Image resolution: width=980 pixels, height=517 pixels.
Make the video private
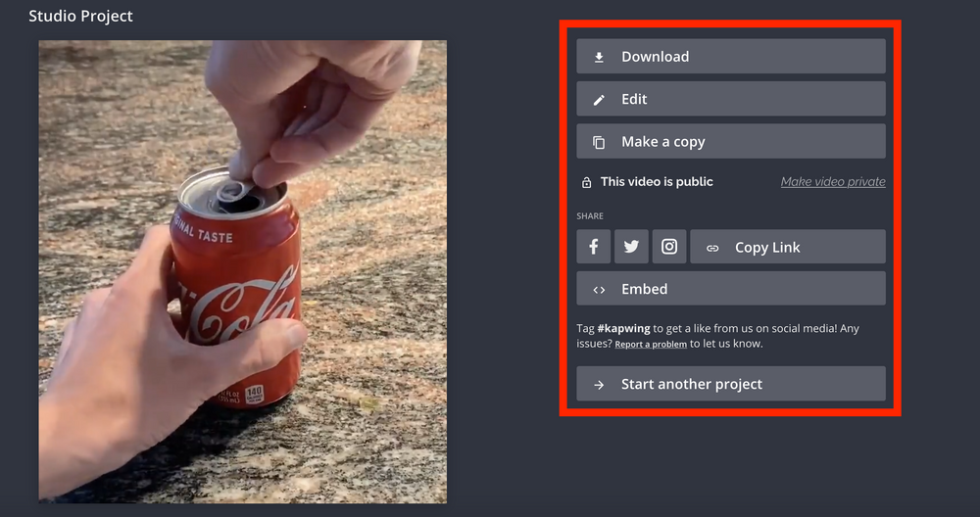point(832,182)
